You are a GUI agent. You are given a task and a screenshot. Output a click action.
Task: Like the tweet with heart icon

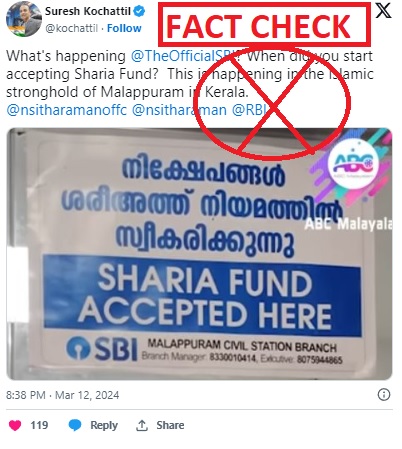tap(15, 425)
